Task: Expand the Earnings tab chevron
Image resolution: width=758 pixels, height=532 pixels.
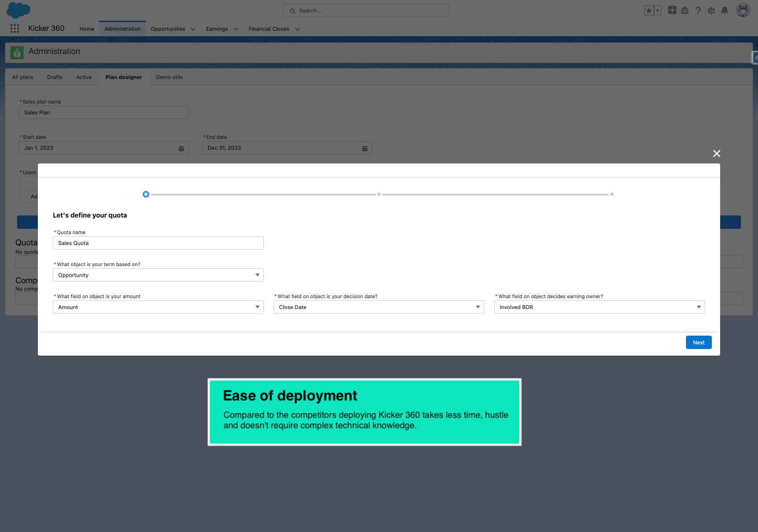Action: tap(236, 29)
